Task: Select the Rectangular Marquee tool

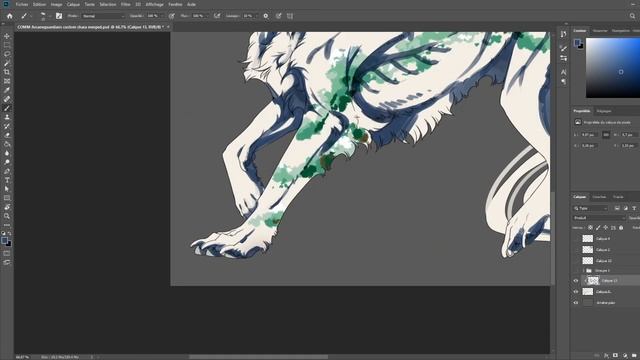Action: point(7,45)
